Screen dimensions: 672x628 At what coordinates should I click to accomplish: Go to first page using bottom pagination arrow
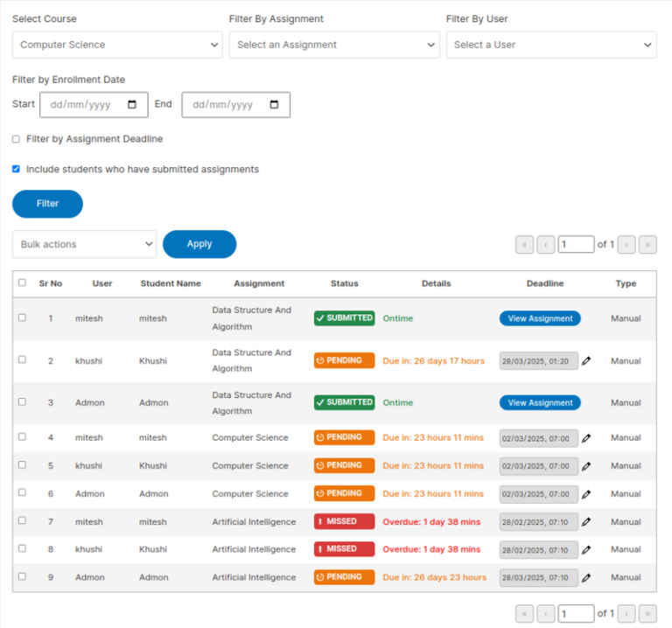525,613
